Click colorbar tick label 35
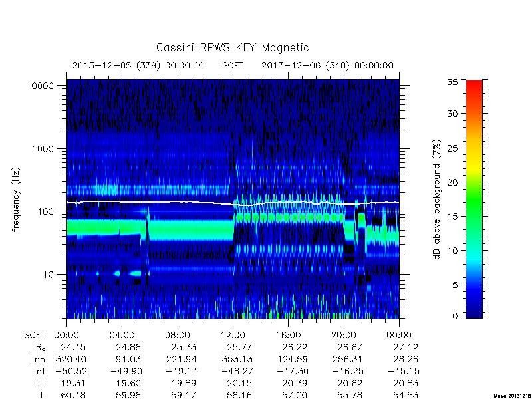The image size is (532, 399). point(452,82)
